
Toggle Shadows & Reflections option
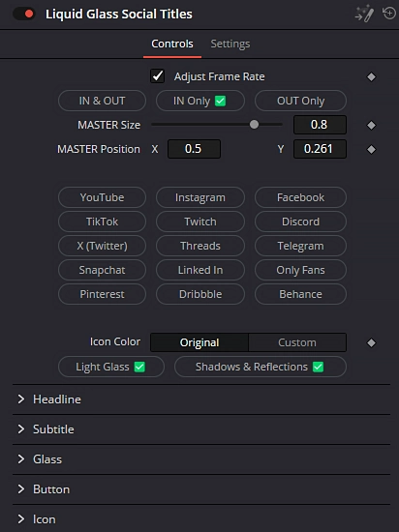[x=261, y=367]
